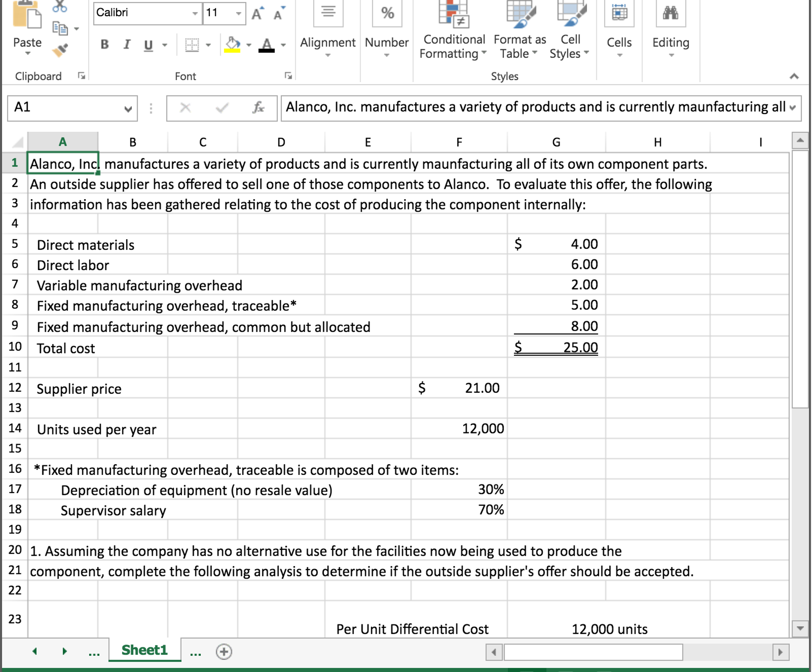
Task: Select the Format Painter brush icon
Action: (60, 50)
